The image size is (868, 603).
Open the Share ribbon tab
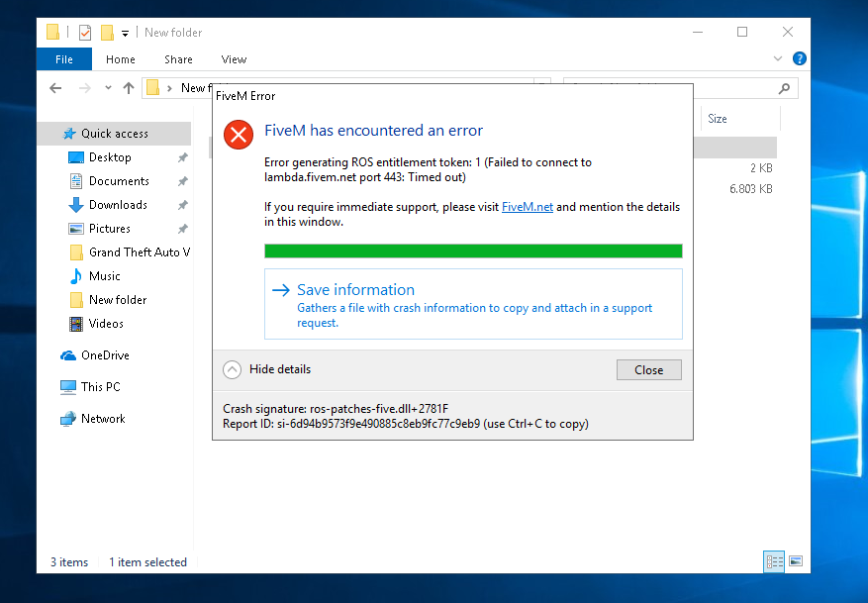[x=178, y=59]
